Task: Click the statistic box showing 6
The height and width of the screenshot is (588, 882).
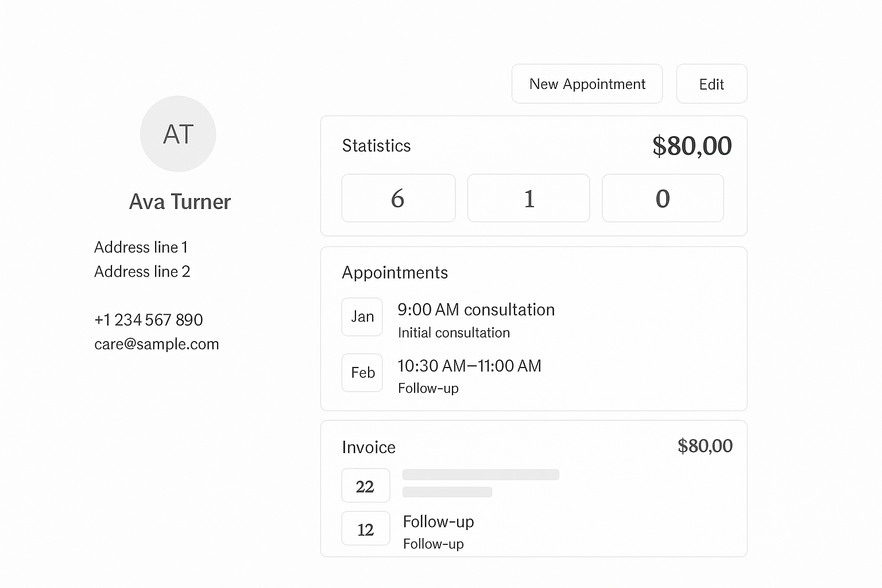Action: (398, 198)
